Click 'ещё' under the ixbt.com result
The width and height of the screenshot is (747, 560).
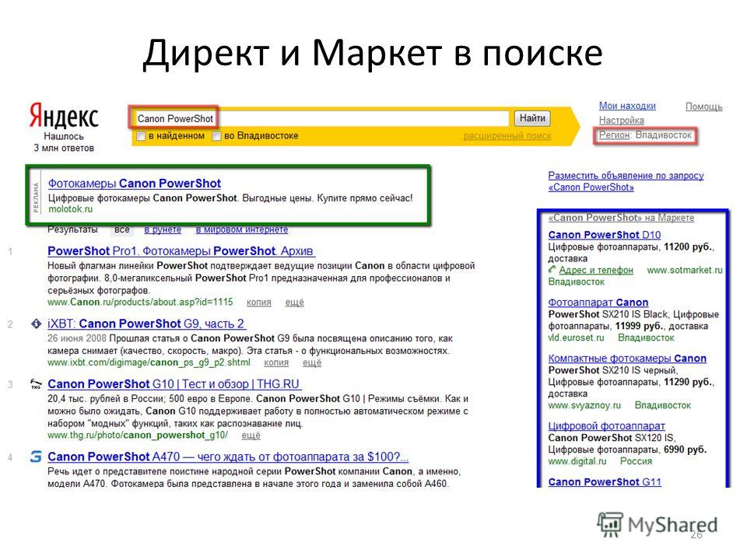point(312,363)
